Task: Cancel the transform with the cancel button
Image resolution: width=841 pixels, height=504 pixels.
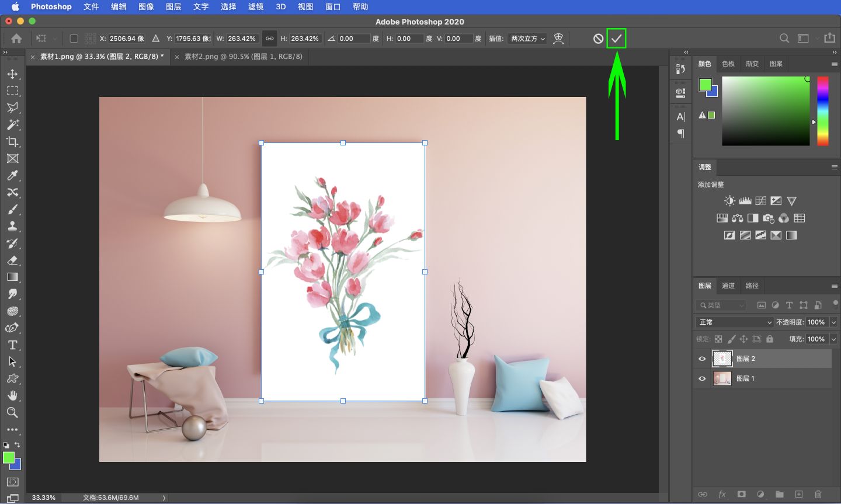Action: (x=598, y=38)
